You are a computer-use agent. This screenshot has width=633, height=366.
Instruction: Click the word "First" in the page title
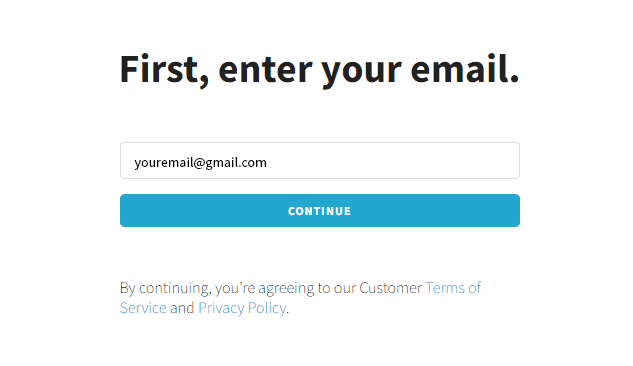pos(161,69)
